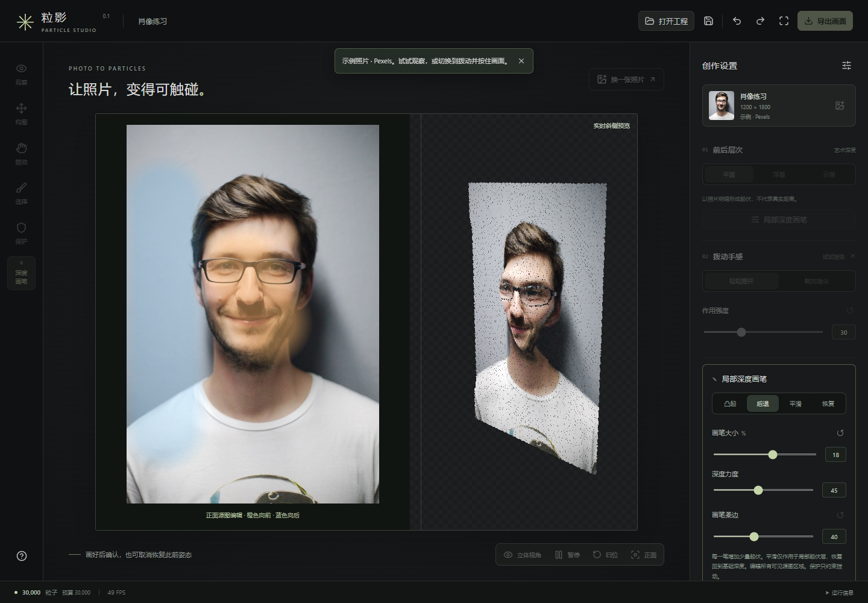868x603 pixels.
Task: Reset 画笔柔边 with its circular arrow
Action: (x=840, y=515)
